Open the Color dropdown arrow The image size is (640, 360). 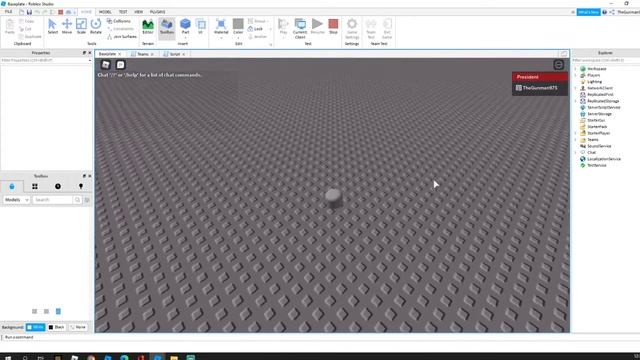(238, 38)
